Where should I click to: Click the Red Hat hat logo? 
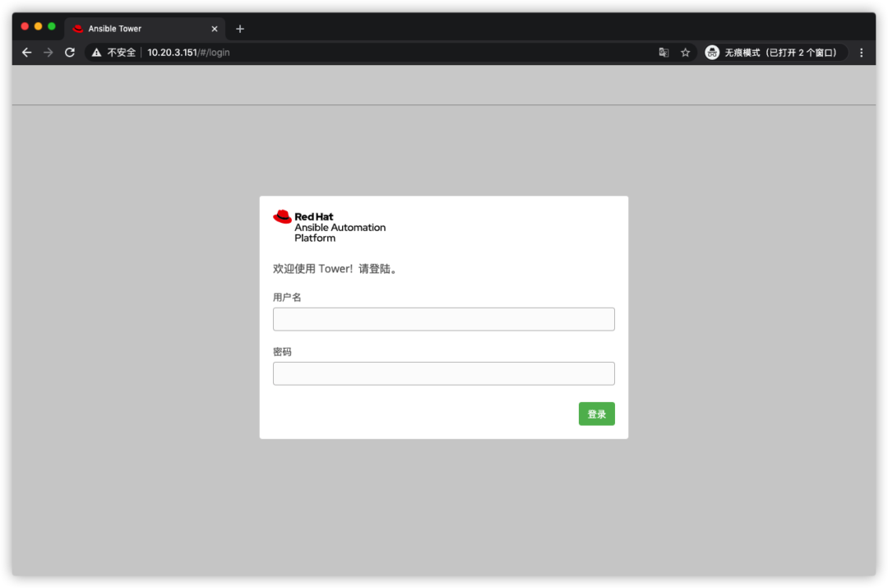pyautogui.click(x=282, y=217)
